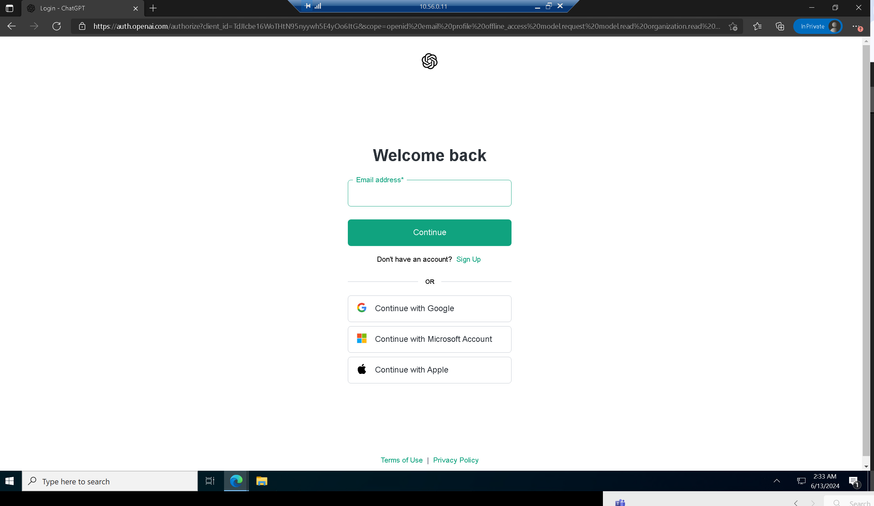
Task: Close the Login - ChatGPT tab
Action: tap(135, 8)
